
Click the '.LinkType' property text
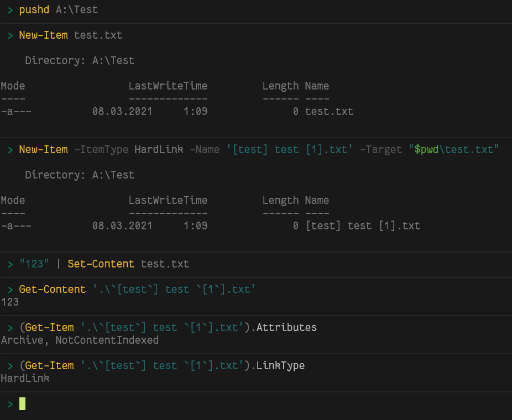tap(277, 365)
